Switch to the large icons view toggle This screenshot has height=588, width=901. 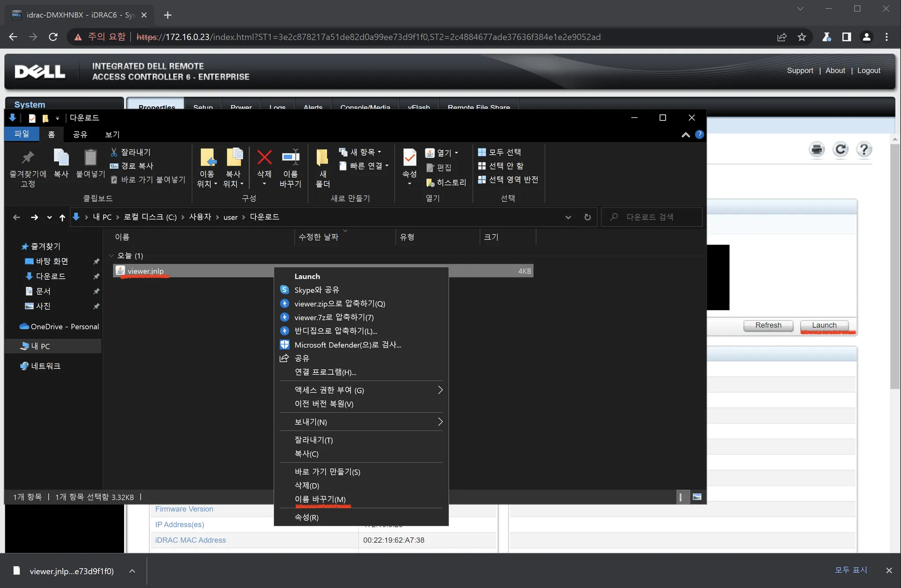[697, 497]
